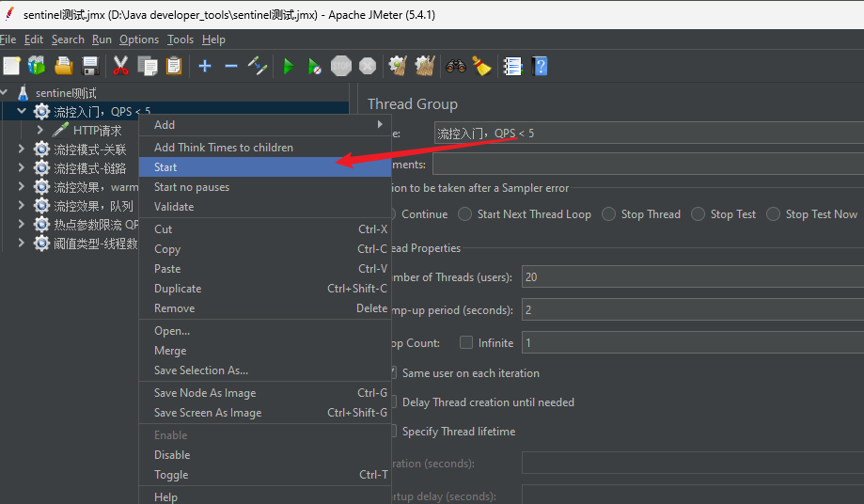Click the Number of Threads field with 20
Screen dimensions: 864x504
693,277
